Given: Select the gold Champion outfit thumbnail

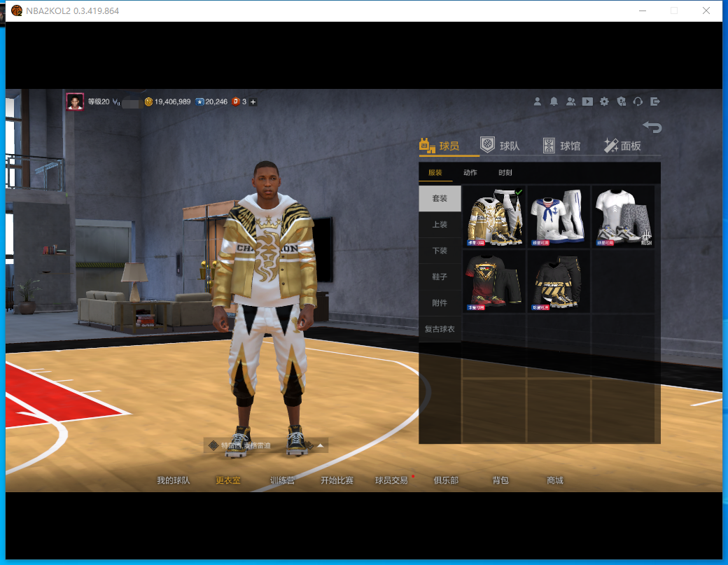Looking at the screenshot, I should click(494, 217).
